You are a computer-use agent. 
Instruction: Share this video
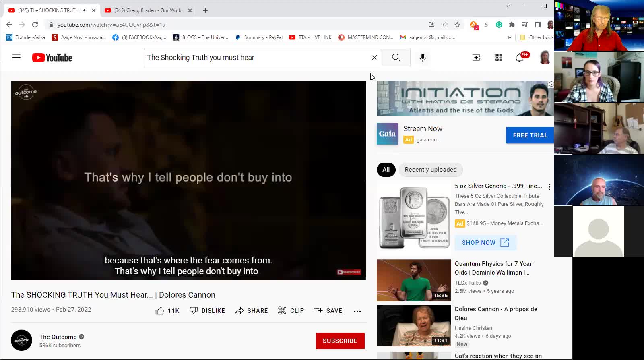(x=251, y=311)
